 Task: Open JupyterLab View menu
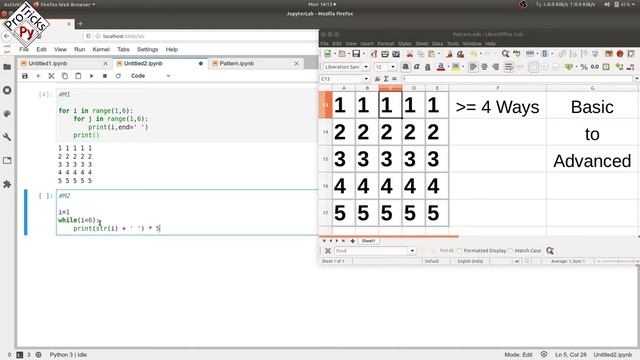click(x=60, y=49)
